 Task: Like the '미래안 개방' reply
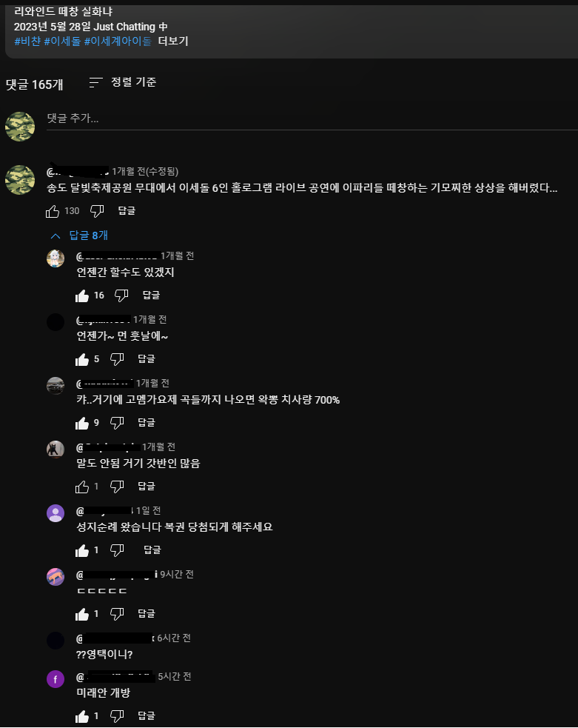click(82, 716)
